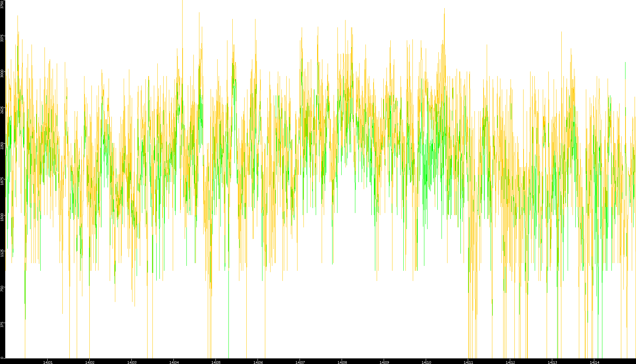Select the 1500 value axis label
Image resolution: width=636 pixels, height=364 pixels.
pos(2,217)
